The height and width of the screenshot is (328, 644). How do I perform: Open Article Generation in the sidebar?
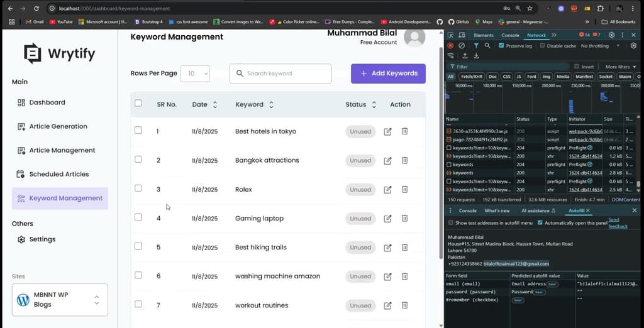[x=58, y=126]
